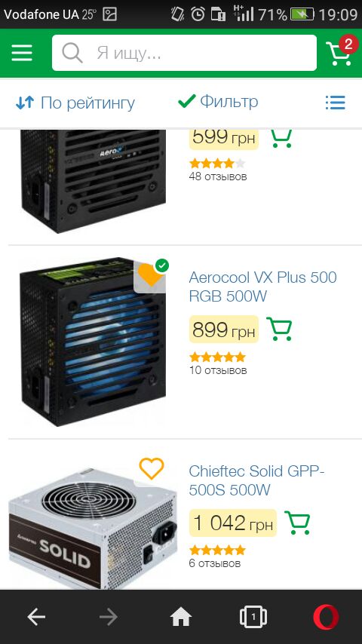Screen dimensions: 362x644
Task: Open Aerocool VX Plus 500 RGB 500W link
Action: (x=262, y=287)
